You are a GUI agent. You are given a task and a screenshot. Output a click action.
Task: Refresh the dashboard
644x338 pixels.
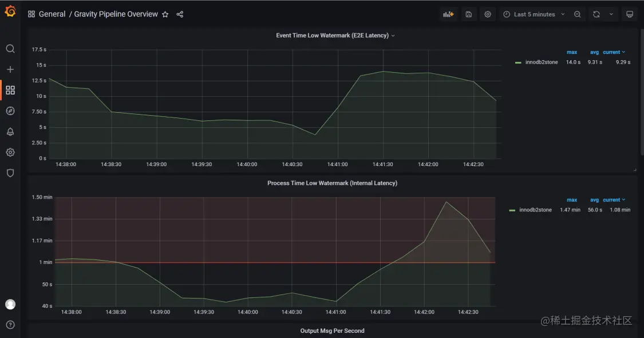pos(596,14)
